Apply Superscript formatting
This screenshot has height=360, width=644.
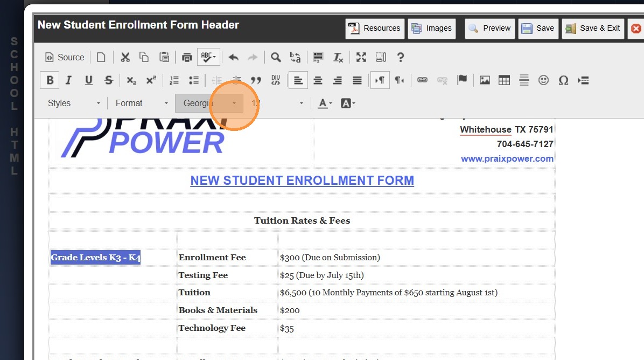151,80
